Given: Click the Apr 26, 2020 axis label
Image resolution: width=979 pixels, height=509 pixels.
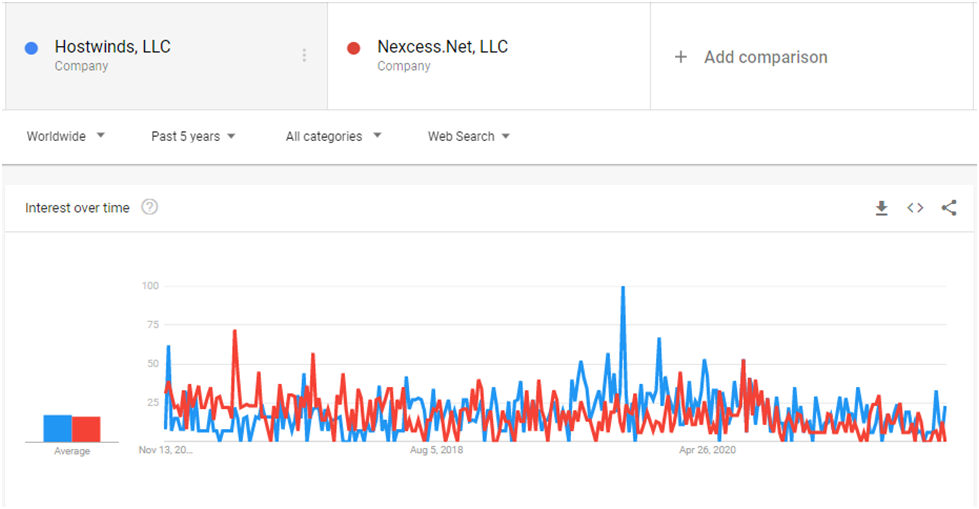Looking at the screenshot, I should [x=707, y=450].
